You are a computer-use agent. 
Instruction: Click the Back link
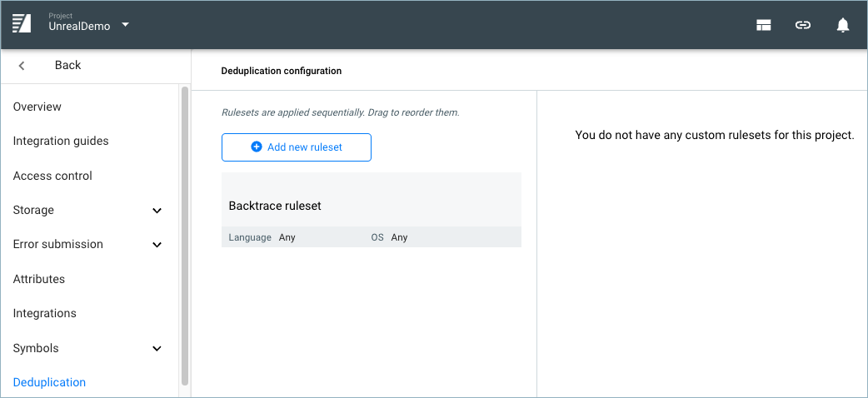click(x=67, y=66)
